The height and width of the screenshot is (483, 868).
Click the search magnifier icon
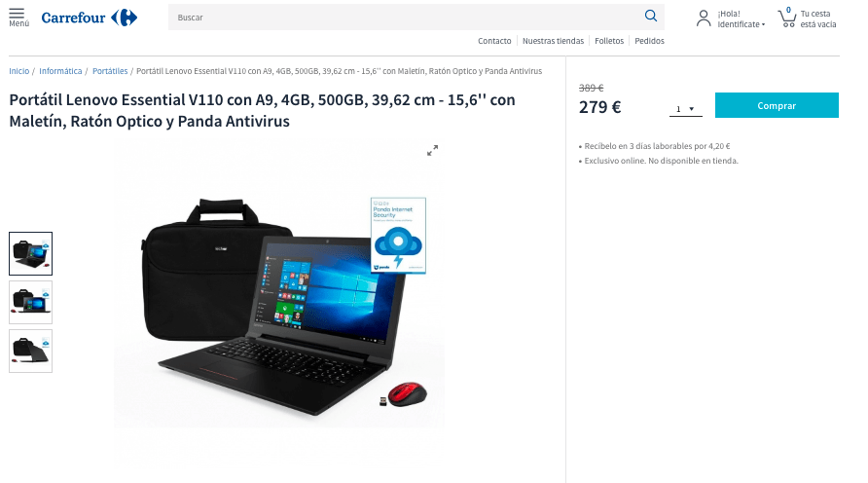tap(651, 16)
